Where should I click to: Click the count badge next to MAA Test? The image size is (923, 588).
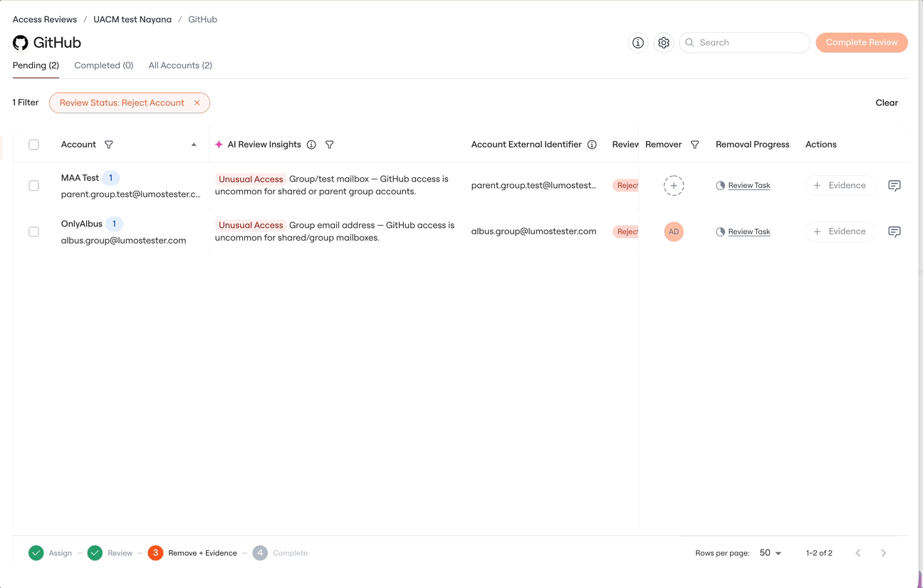pyautogui.click(x=111, y=178)
